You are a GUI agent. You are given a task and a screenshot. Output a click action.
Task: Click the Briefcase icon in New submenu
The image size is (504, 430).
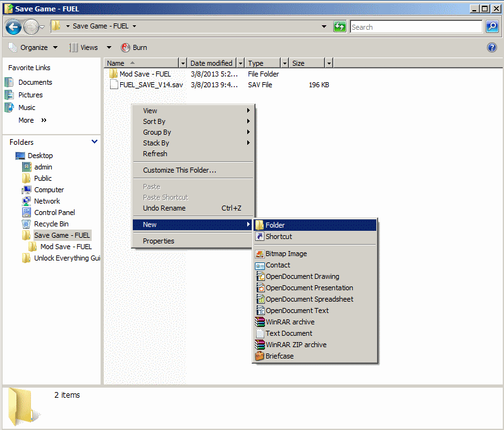coord(259,356)
